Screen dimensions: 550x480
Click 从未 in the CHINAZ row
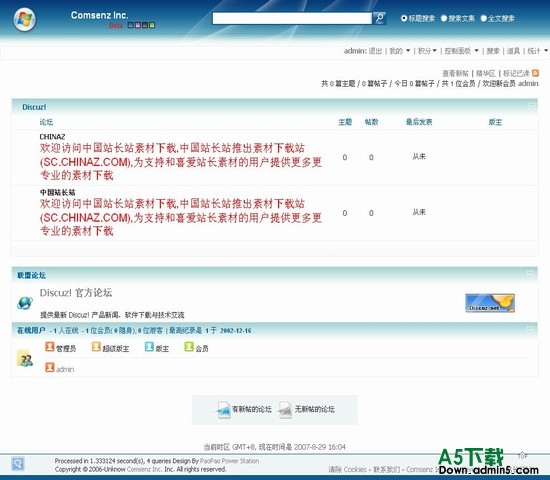419,156
